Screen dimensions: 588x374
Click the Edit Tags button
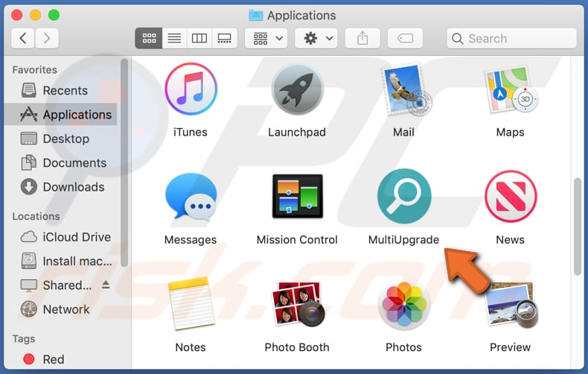tap(405, 38)
